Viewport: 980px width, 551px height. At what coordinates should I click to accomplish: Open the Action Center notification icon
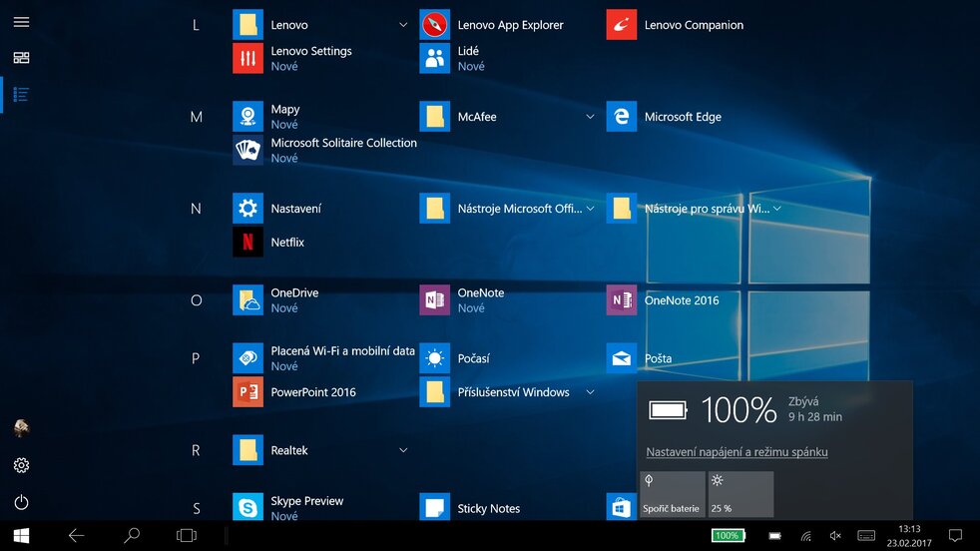coord(955,535)
